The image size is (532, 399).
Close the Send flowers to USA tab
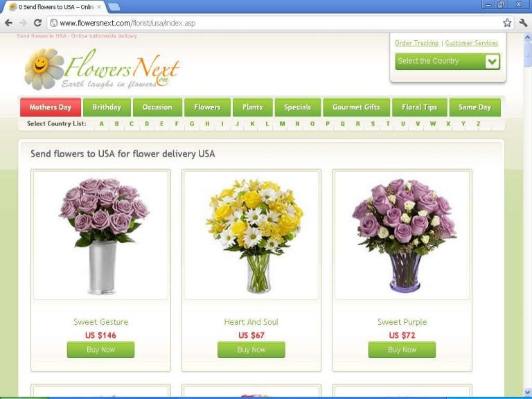point(100,7)
